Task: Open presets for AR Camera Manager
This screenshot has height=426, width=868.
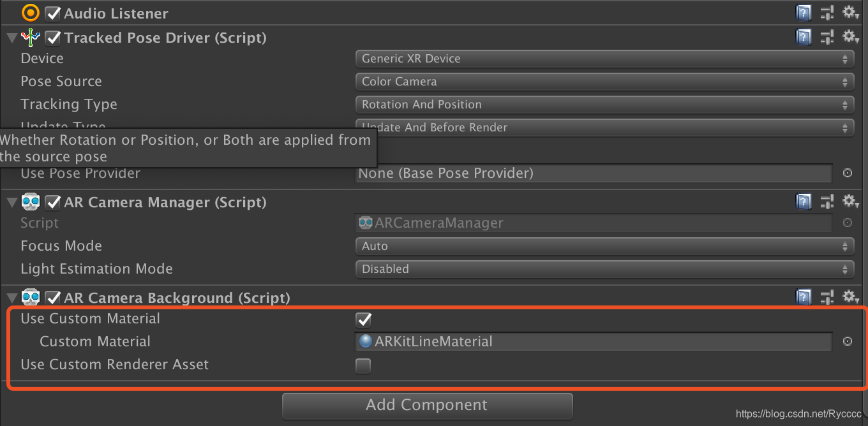Action: click(827, 202)
